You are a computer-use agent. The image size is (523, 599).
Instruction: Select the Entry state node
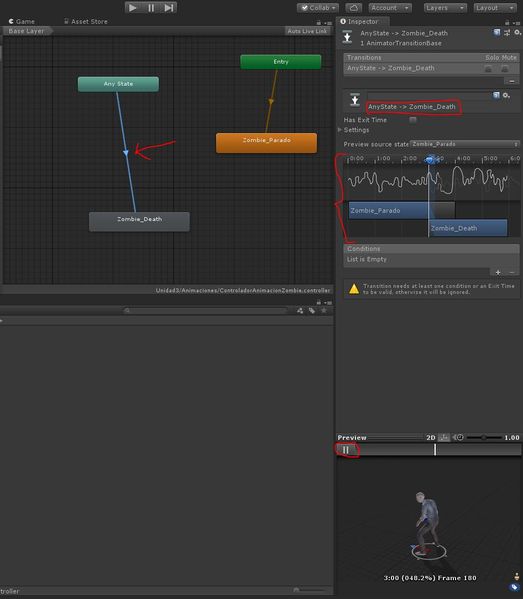coord(281,62)
